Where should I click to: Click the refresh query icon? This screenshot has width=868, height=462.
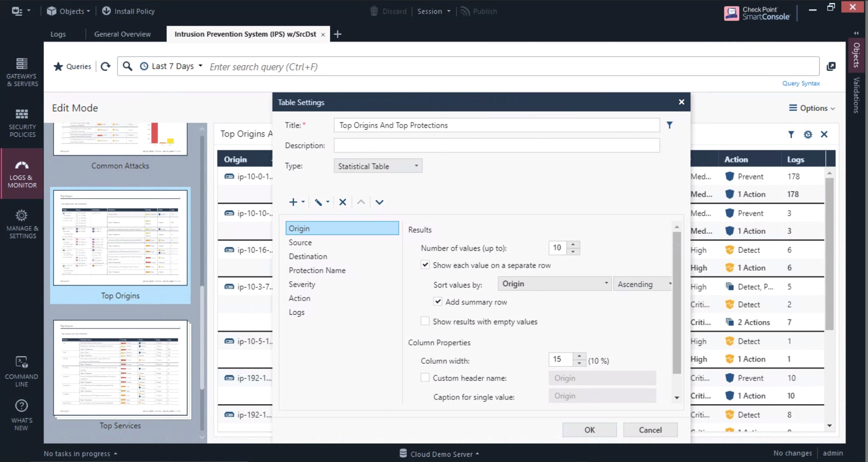coord(106,67)
